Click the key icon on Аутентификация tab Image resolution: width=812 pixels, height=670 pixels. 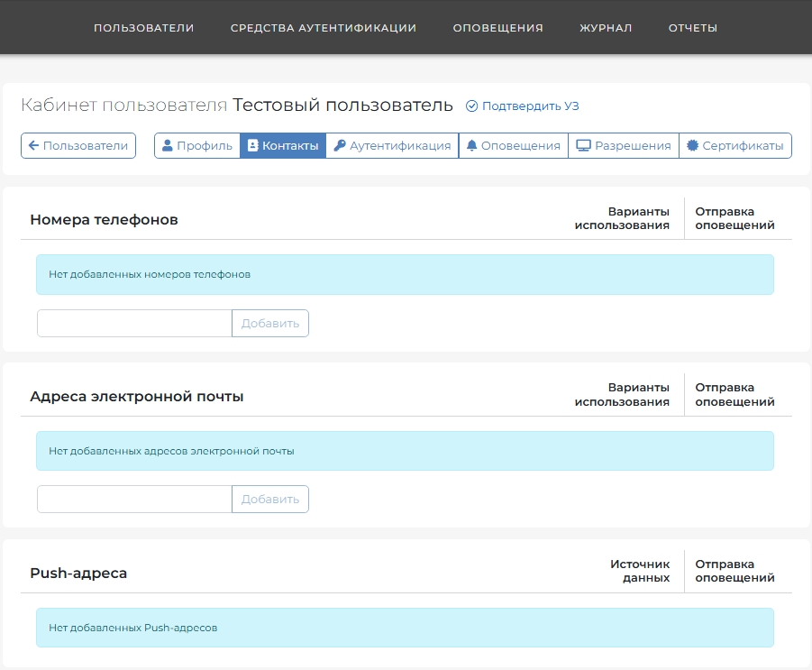(340, 145)
